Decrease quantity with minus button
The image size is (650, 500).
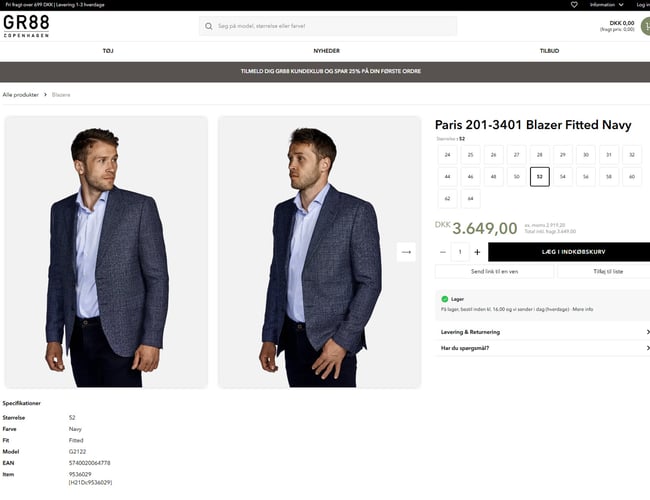pyautogui.click(x=443, y=252)
